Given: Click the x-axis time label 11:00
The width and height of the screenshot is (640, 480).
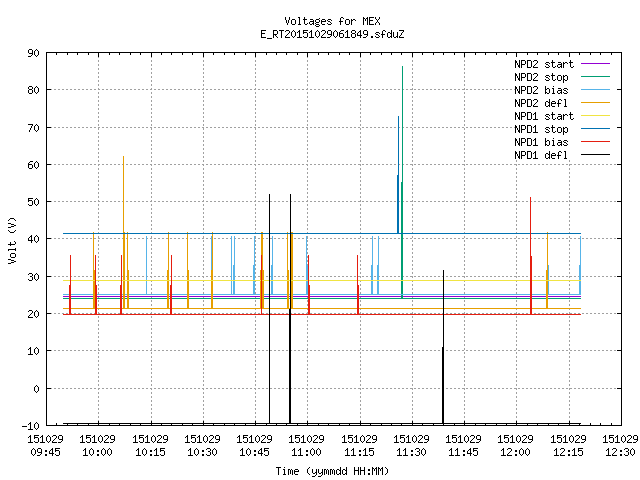Looking at the screenshot, I should [307, 452].
